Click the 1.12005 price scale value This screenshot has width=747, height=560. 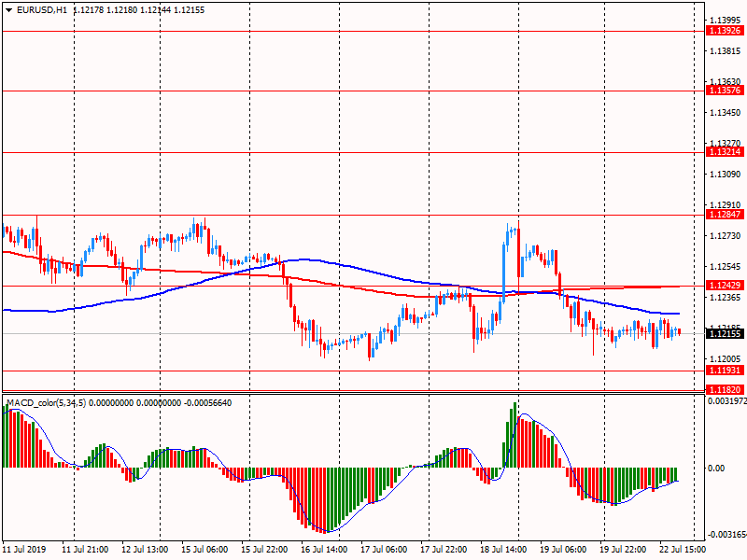click(x=726, y=359)
